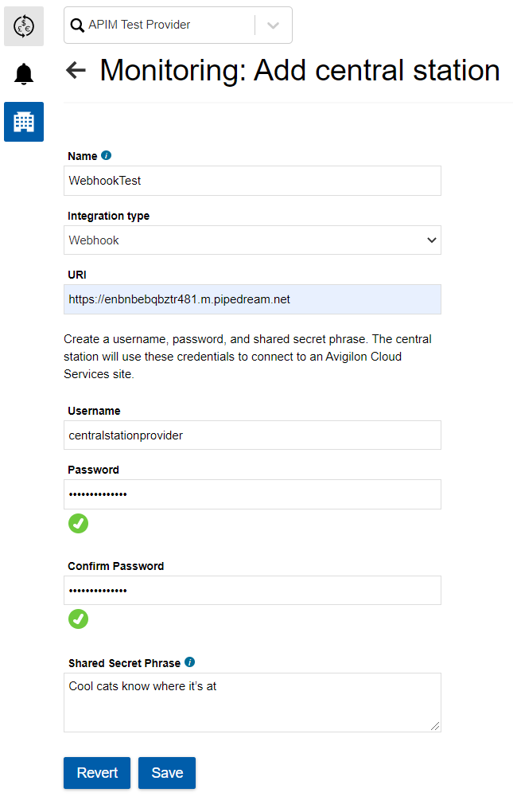Select the organization building sidebar icon
Image resolution: width=513 pixels, height=812 pixels.
[24, 122]
